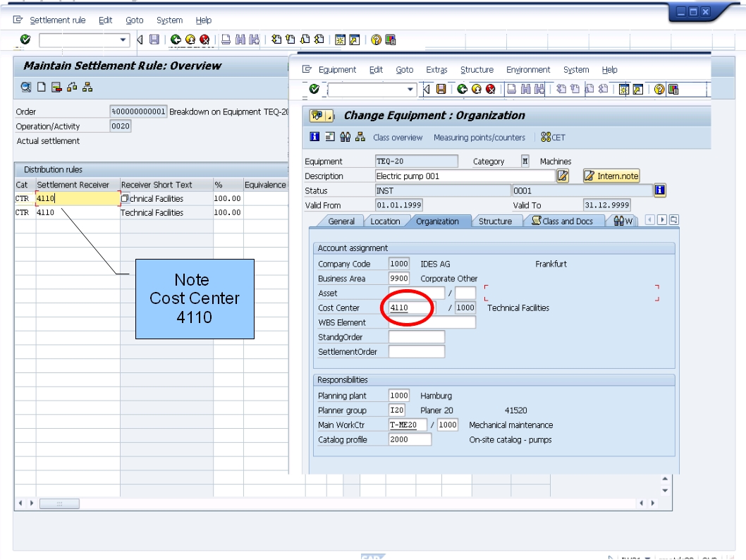The width and height of the screenshot is (746, 560).
Task: Click Description field Electric pump 001
Action: point(465,176)
